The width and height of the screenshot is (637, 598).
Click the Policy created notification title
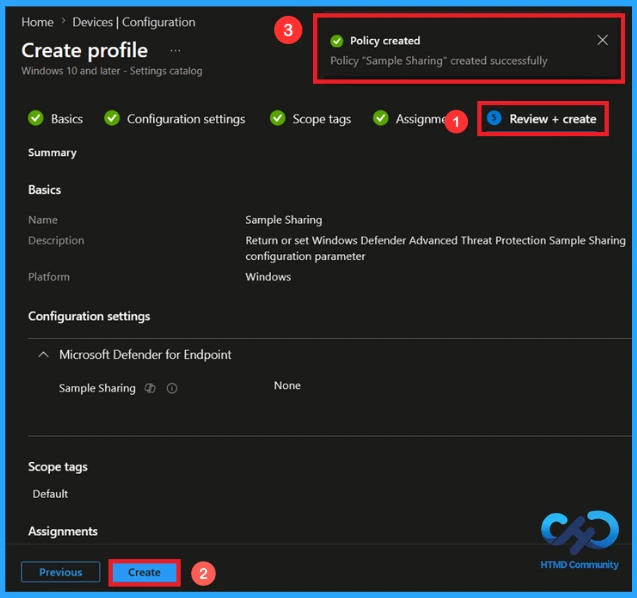click(385, 41)
